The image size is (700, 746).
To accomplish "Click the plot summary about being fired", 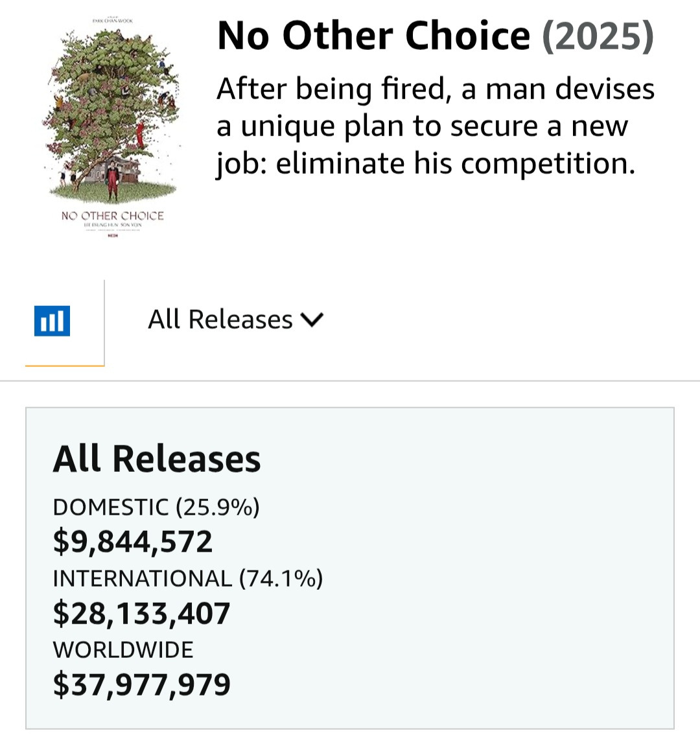I will [436, 126].
